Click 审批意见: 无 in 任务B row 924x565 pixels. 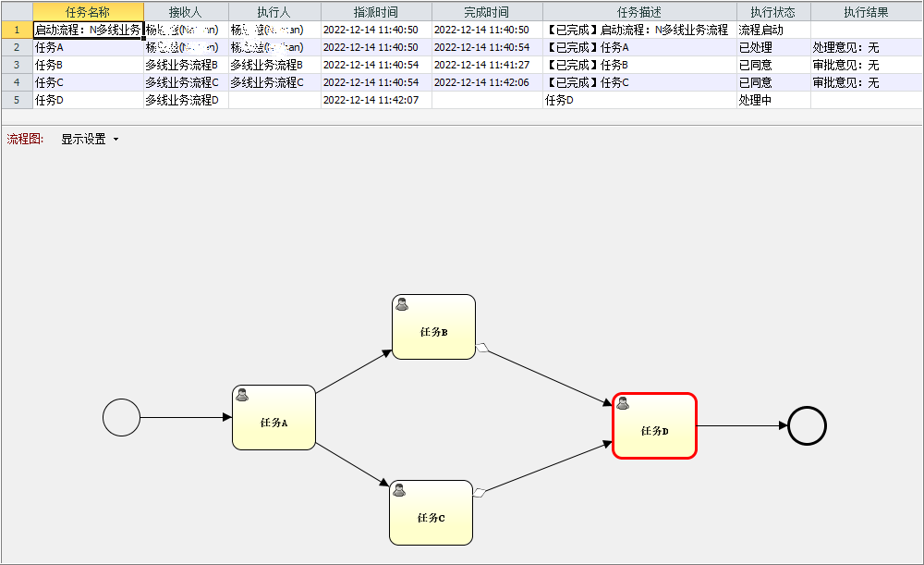point(867,65)
